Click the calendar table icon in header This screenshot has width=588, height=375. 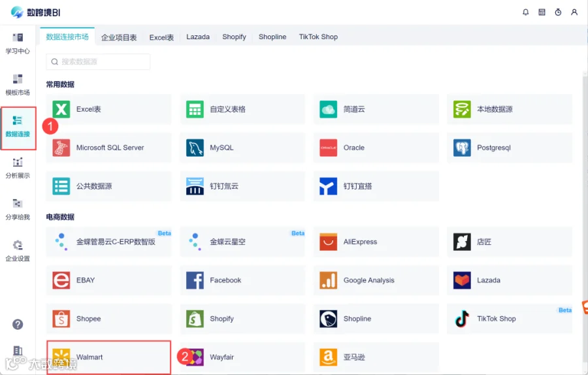point(542,12)
